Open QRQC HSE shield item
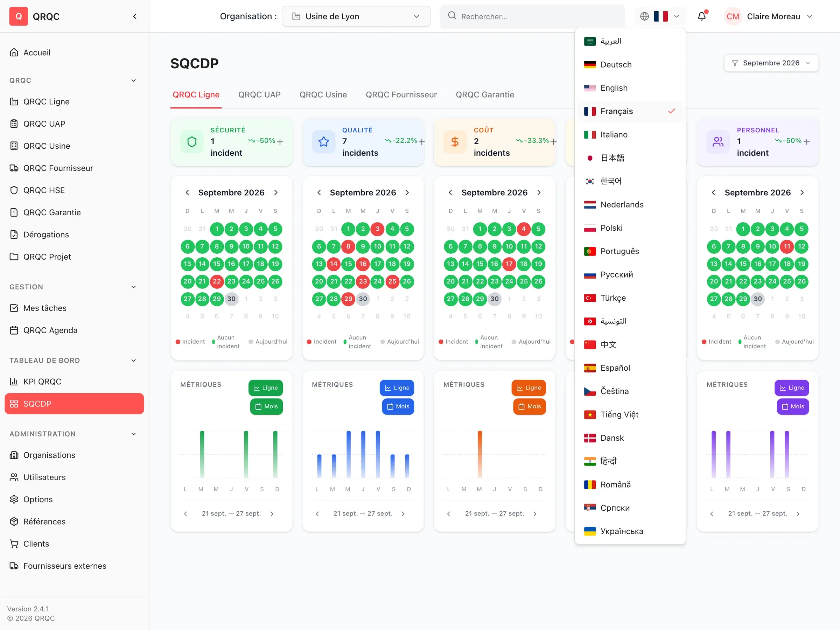This screenshot has height=630, width=840. 75,190
